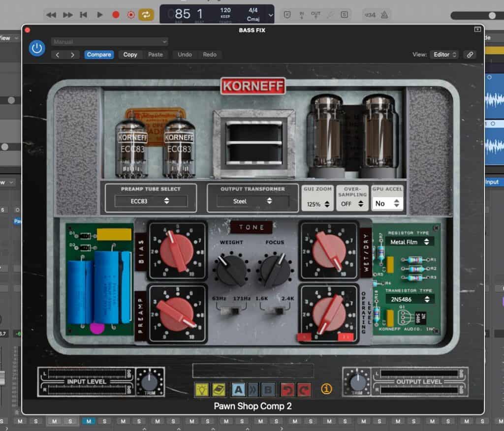Click the master volume slider in control bar
The image size is (504, 431).
pyautogui.click(x=477, y=15)
